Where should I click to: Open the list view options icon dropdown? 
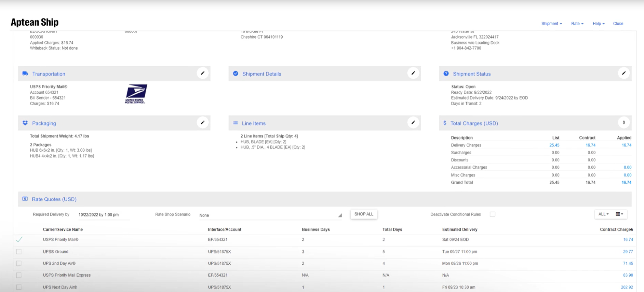click(619, 214)
